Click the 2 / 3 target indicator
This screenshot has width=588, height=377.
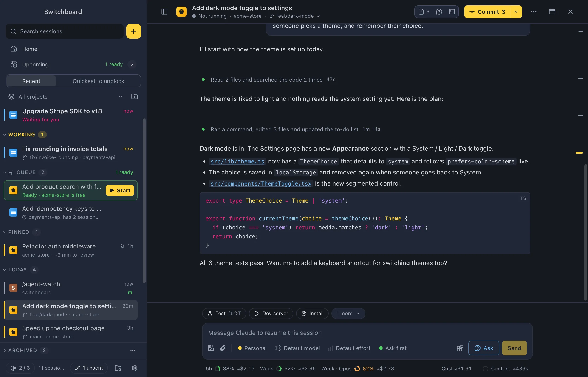coord(20,368)
